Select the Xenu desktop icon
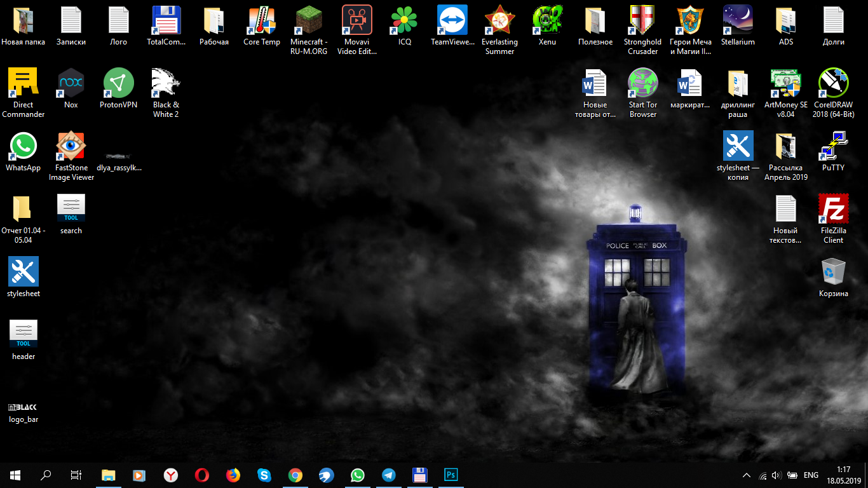868x488 pixels. click(x=548, y=20)
